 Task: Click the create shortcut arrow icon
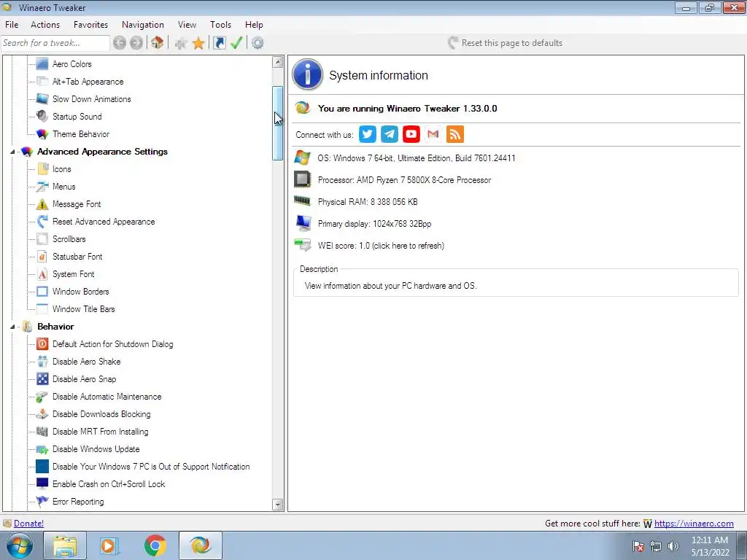[x=219, y=43]
